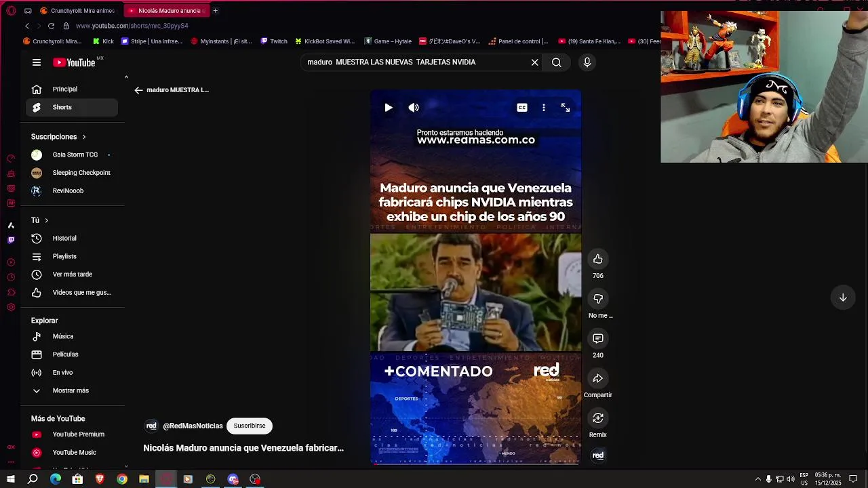Open Videos que me gustan list

[x=72, y=293]
